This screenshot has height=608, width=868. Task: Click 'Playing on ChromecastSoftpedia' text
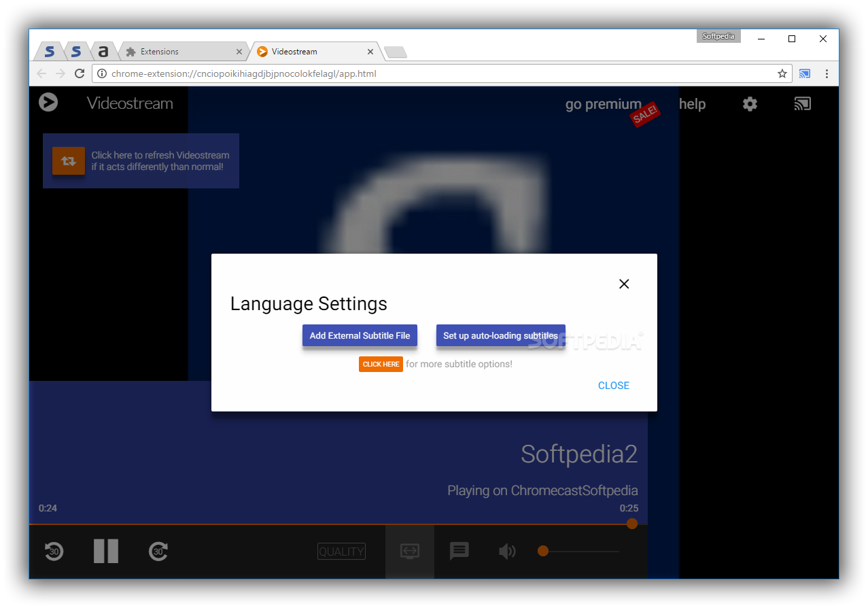pyautogui.click(x=542, y=490)
